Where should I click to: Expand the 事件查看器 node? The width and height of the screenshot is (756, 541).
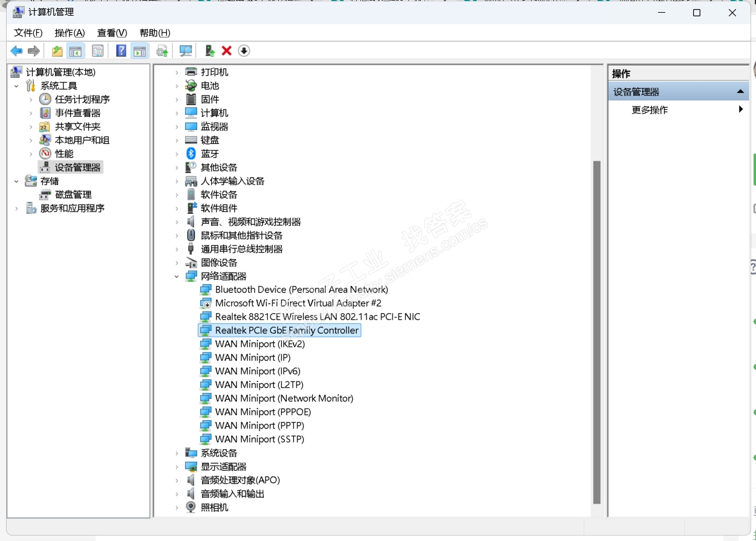[x=31, y=113]
